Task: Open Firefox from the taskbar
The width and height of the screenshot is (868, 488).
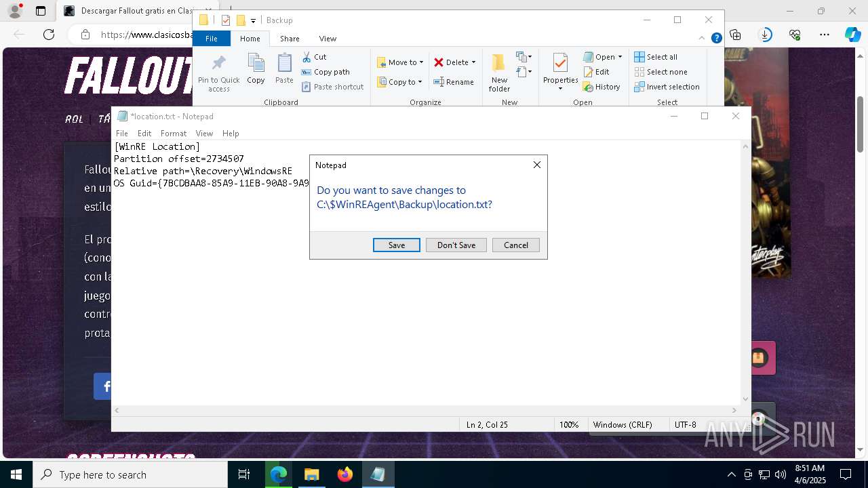Action: pyautogui.click(x=345, y=474)
